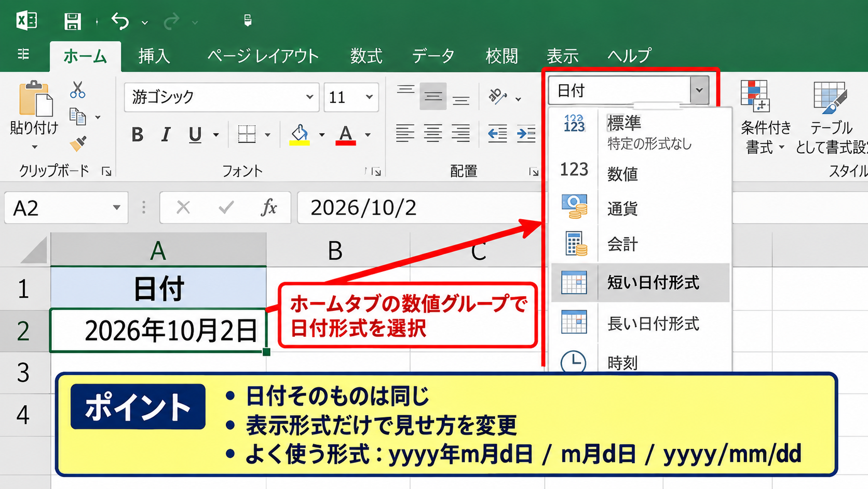The height and width of the screenshot is (489, 868).
Task: Open the font size 11 dropdown
Action: (x=369, y=97)
